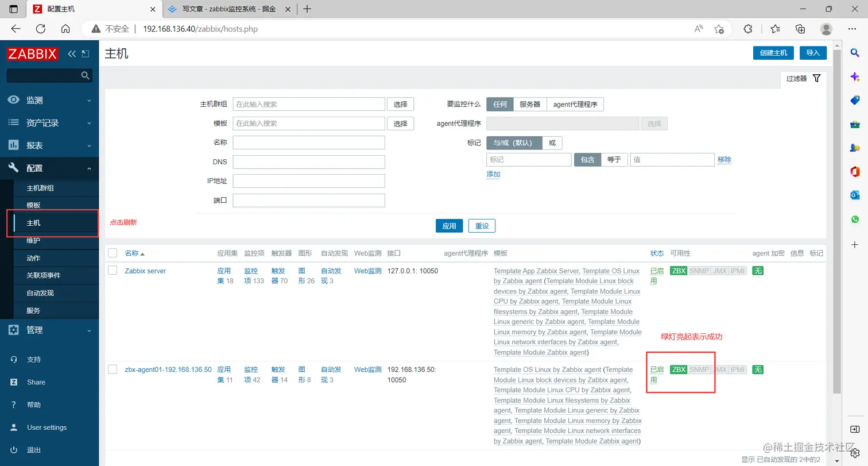The image size is (868, 466).
Task: Open browser tab actions icon
Action: (x=13, y=9)
